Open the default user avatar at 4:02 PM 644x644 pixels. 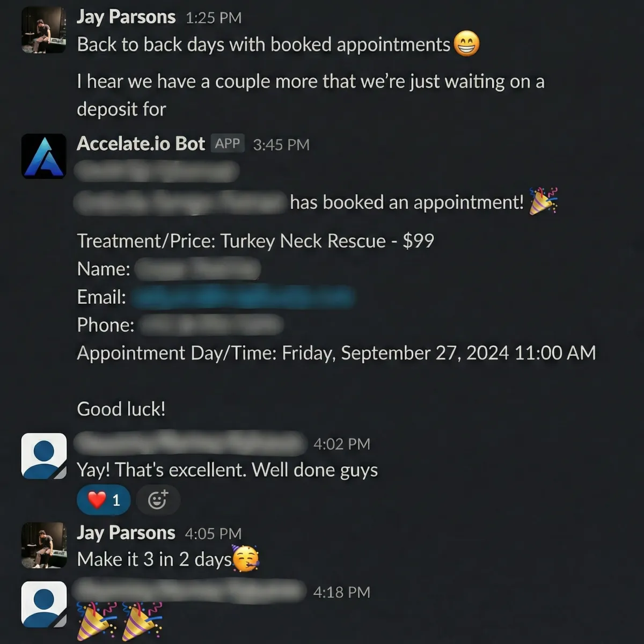point(44,456)
